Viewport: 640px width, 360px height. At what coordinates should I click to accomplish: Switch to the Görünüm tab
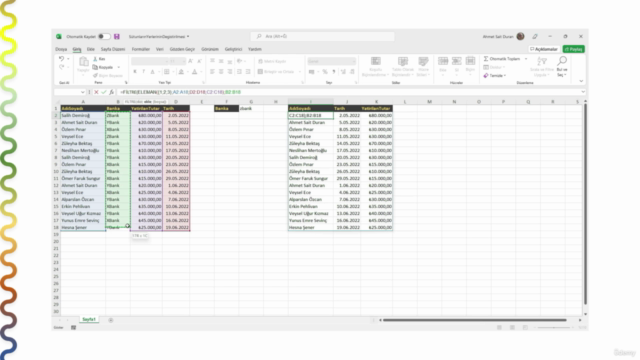click(x=210, y=49)
